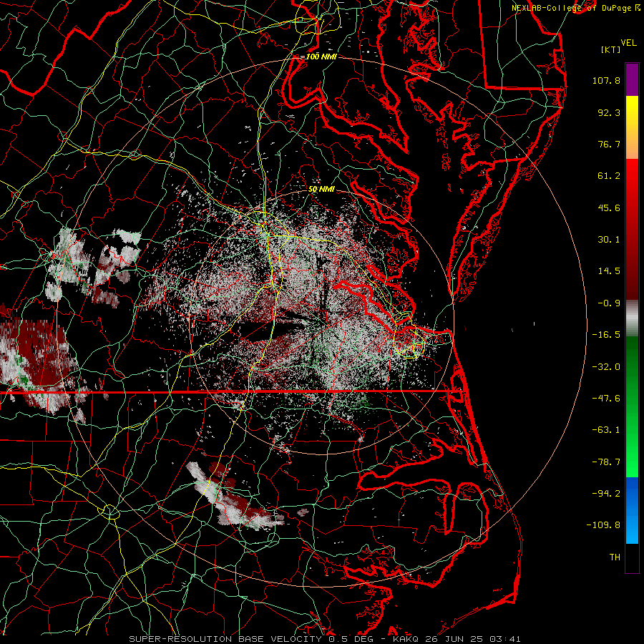Image resolution: width=644 pixels, height=644 pixels.
Task: Click the KAKQ 26 JUN 25 timestamp
Action: 457,639
